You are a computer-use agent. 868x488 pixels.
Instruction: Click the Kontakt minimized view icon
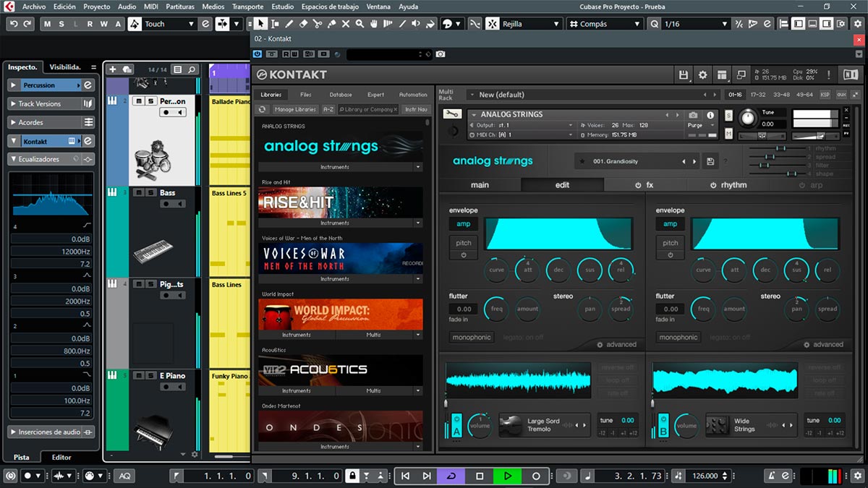tap(741, 74)
